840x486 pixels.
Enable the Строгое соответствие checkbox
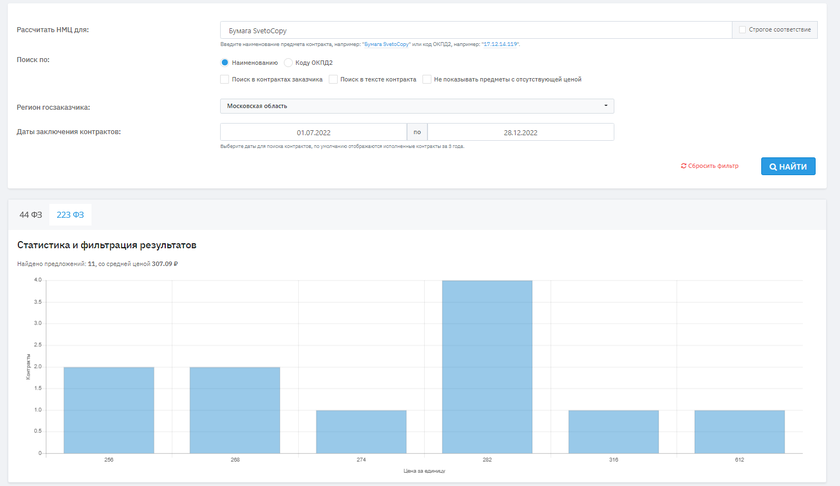click(743, 30)
